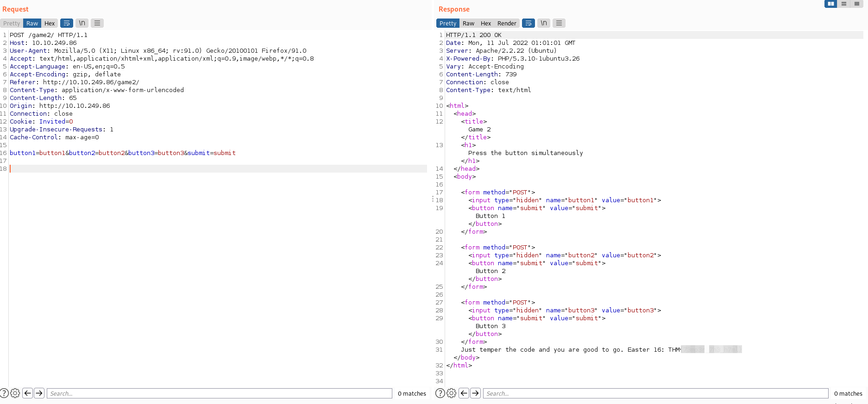Open Request search settings gear

(15, 393)
